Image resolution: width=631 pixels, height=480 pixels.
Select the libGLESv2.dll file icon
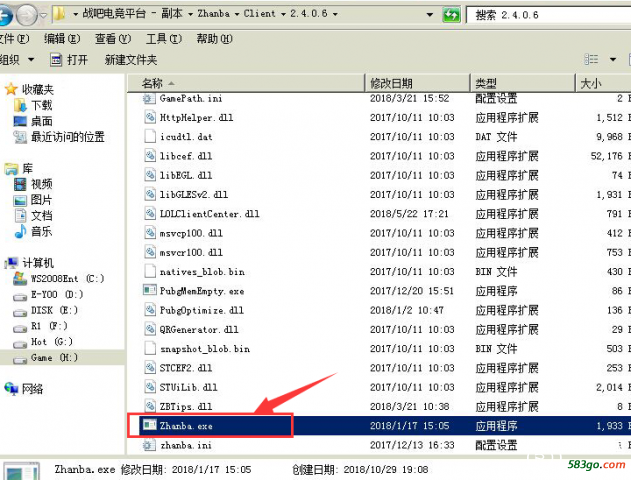[x=150, y=194]
